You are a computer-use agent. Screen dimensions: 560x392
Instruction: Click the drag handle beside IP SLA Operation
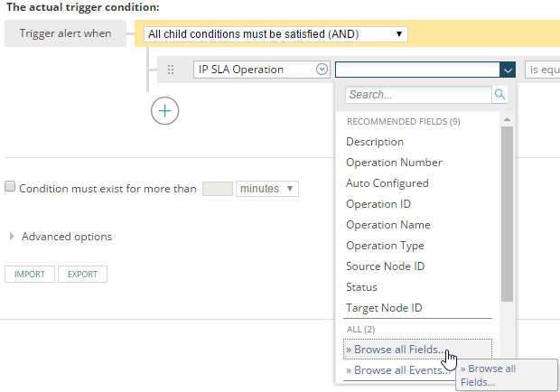(171, 70)
